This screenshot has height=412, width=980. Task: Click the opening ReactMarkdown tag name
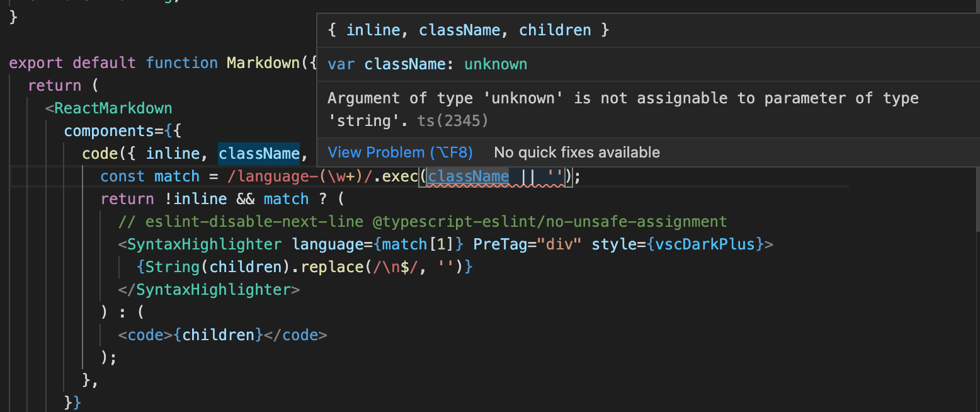click(x=113, y=108)
